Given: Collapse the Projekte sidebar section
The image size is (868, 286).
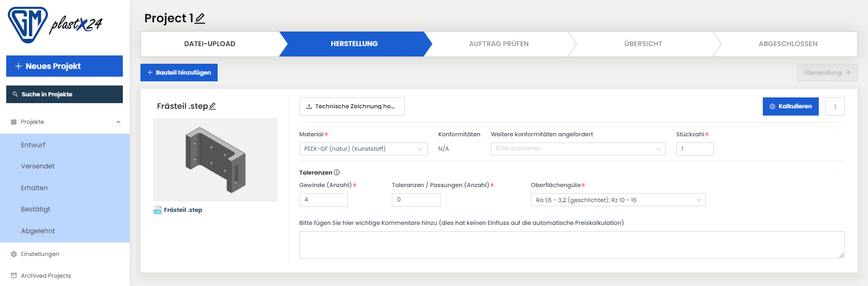Looking at the screenshot, I should (x=118, y=122).
